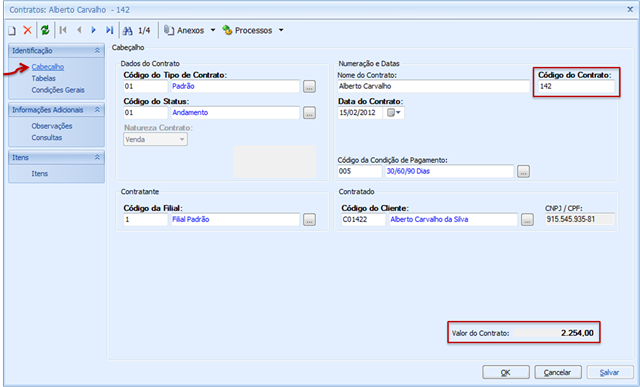Collapse the Identificação panel
640x387 pixels.
(97, 51)
